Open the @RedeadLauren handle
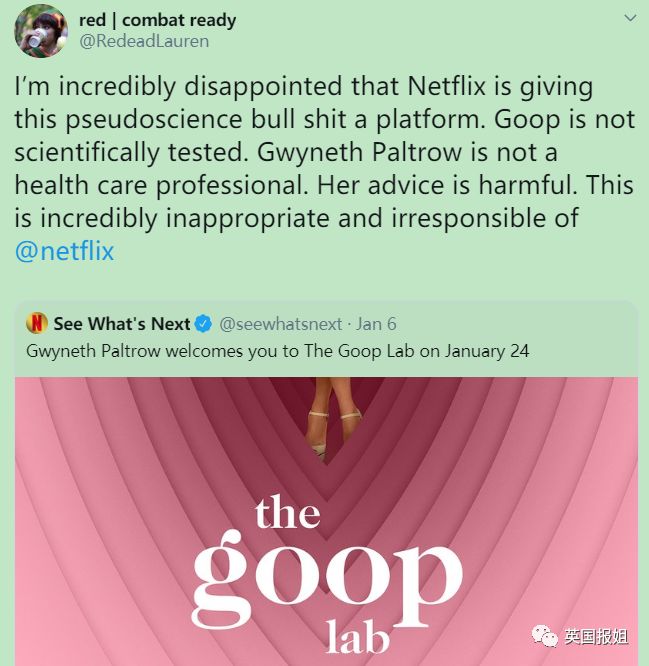 pos(144,42)
